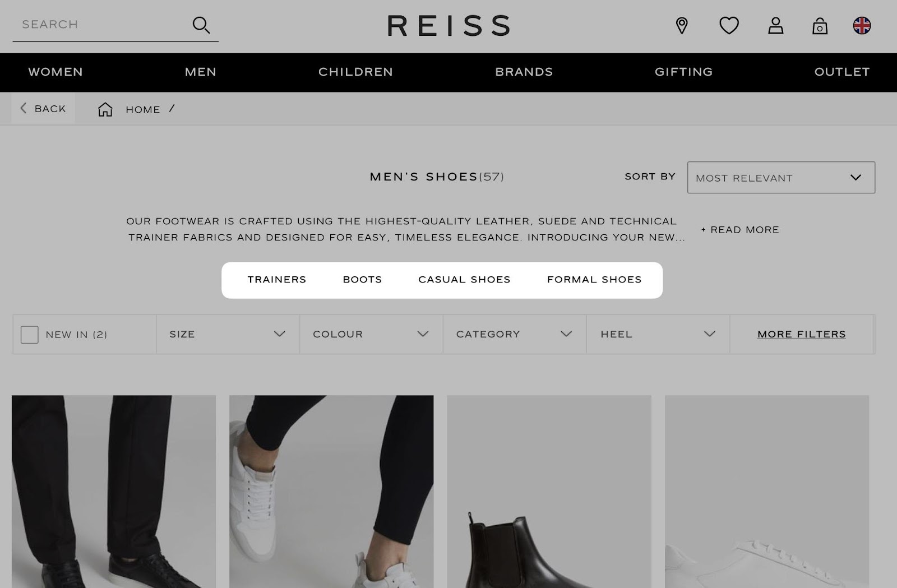Go back using the back chevron
Screen dimensions: 897x588
23,108
